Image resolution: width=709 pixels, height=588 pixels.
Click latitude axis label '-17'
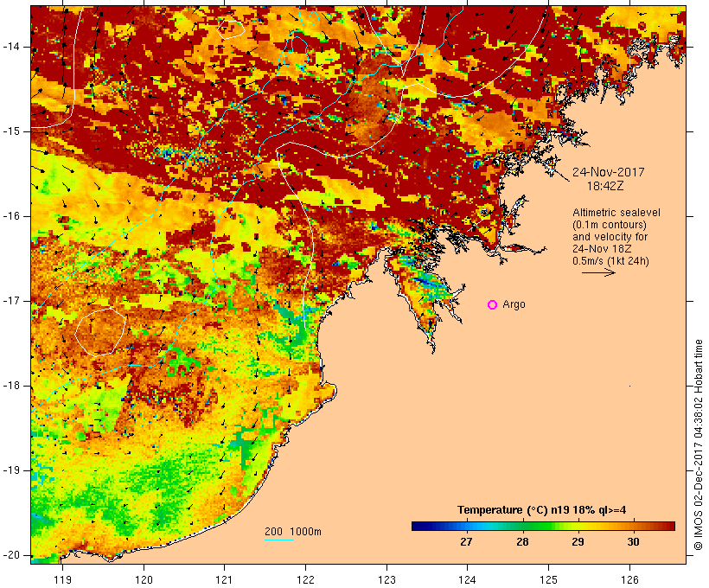pos(11,301)
